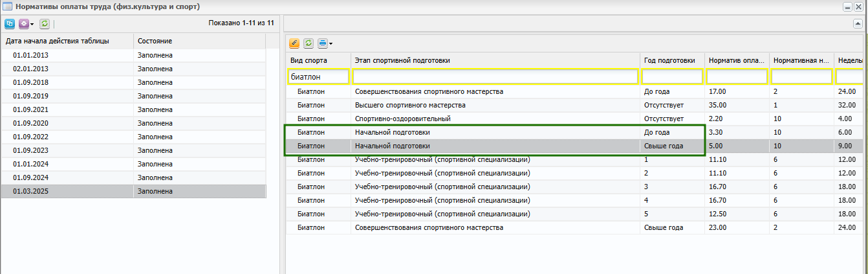Sort by Состояние column header
This screenshot has width=868, height=274.
[x=200, y=41]
